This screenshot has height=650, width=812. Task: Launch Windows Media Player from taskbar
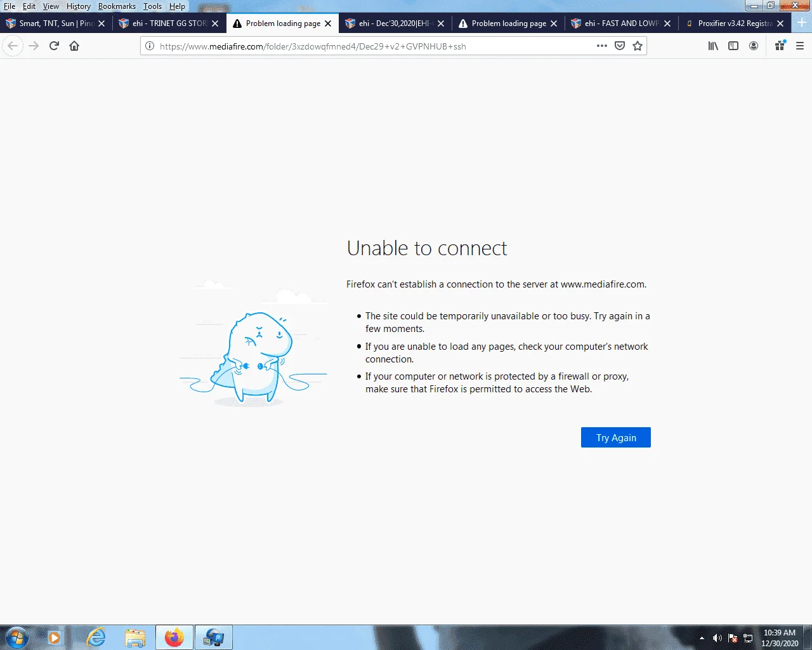pyautogui.click(x=54, y=637)
